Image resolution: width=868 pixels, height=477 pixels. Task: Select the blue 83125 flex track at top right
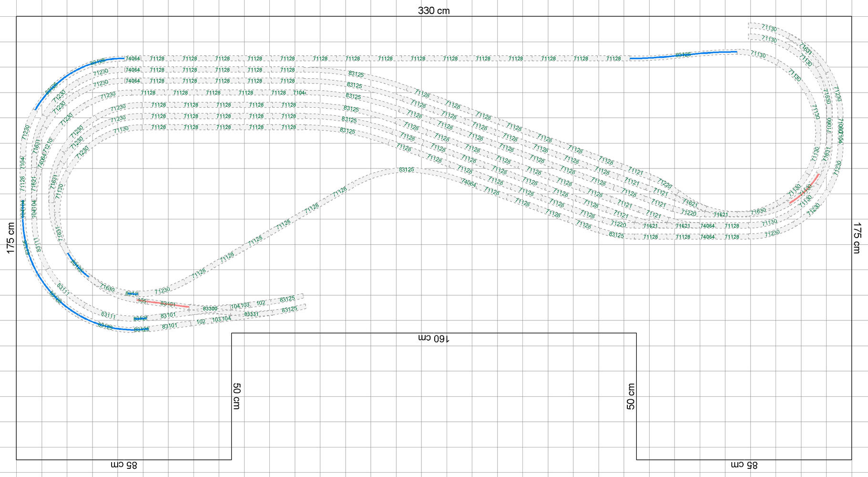683,55
